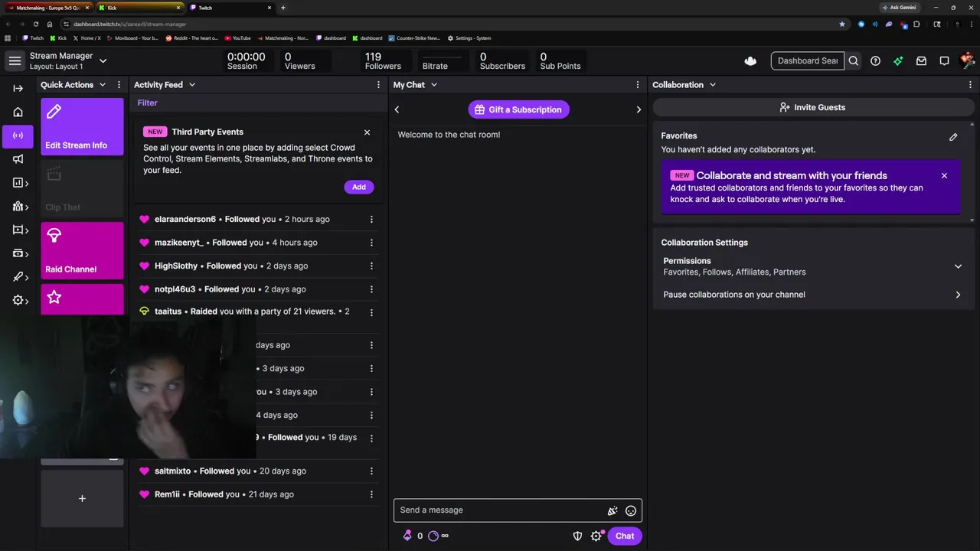Screen dimensions: 980x551
Task: Open options for elaraanderson6 follow event
Action: (x=371, y=220)
